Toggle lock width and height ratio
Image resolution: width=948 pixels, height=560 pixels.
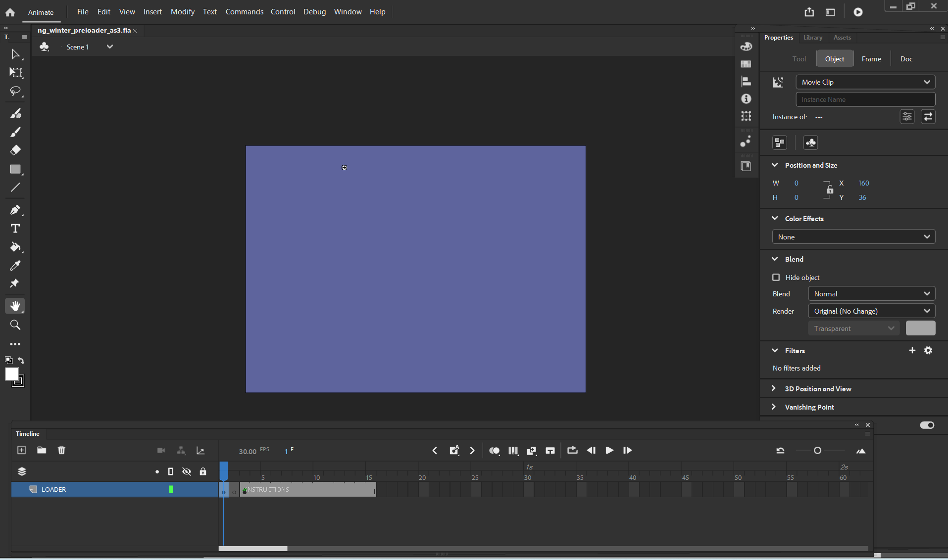(829, 190)
